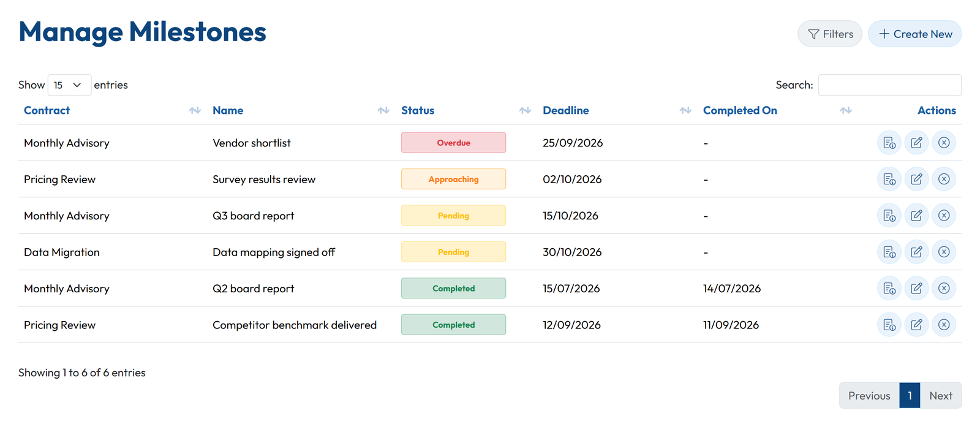Viewport: 980px width, 424px height.
Task: Edit the Competitor benchmark delivered milestone
Action: click(916, 325)
